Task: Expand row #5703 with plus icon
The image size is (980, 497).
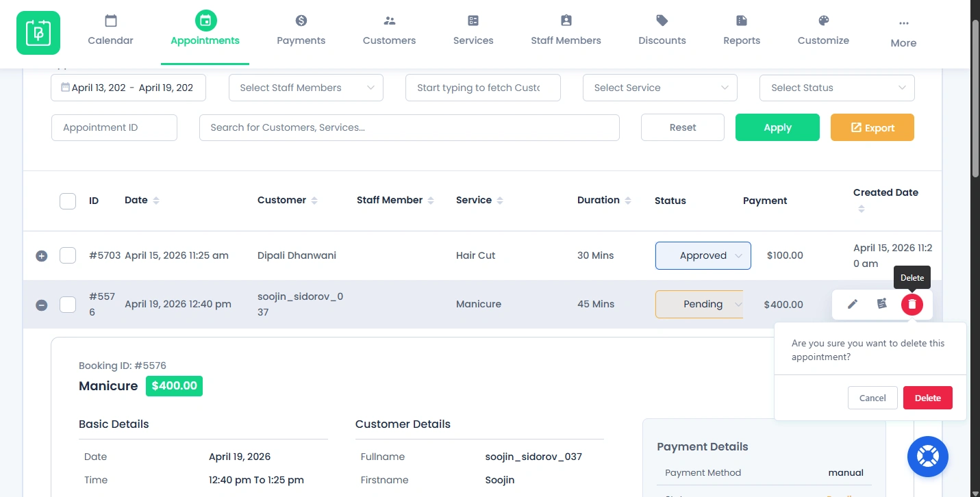Action: coord(41,256)
